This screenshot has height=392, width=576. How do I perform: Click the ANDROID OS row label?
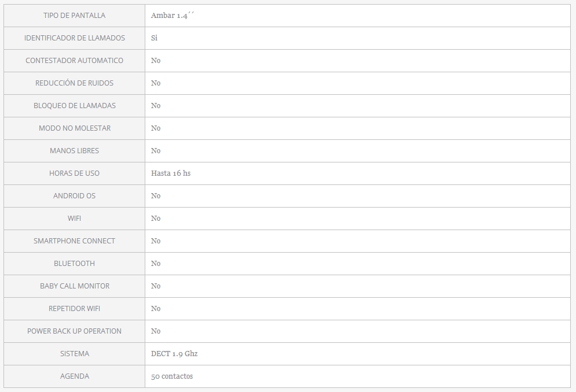(x=74, y=196)
